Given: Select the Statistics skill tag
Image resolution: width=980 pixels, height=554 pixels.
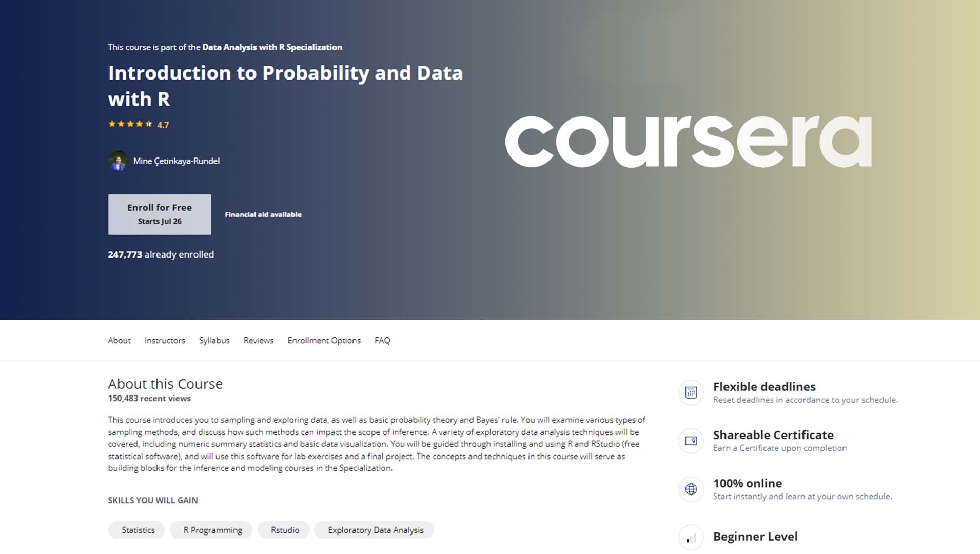Looking at the screenshot, I should pyautogui.click(x=136, y=530).
